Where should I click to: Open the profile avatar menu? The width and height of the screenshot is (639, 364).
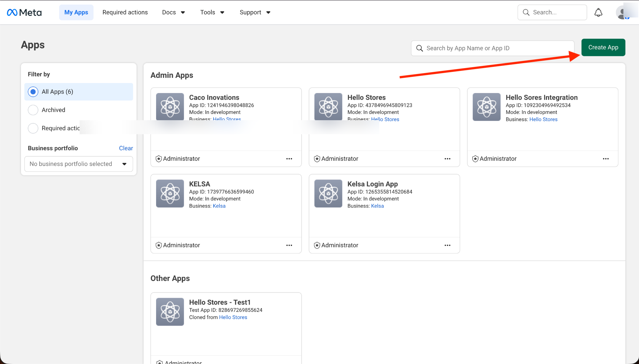click(x=623, y=12)
